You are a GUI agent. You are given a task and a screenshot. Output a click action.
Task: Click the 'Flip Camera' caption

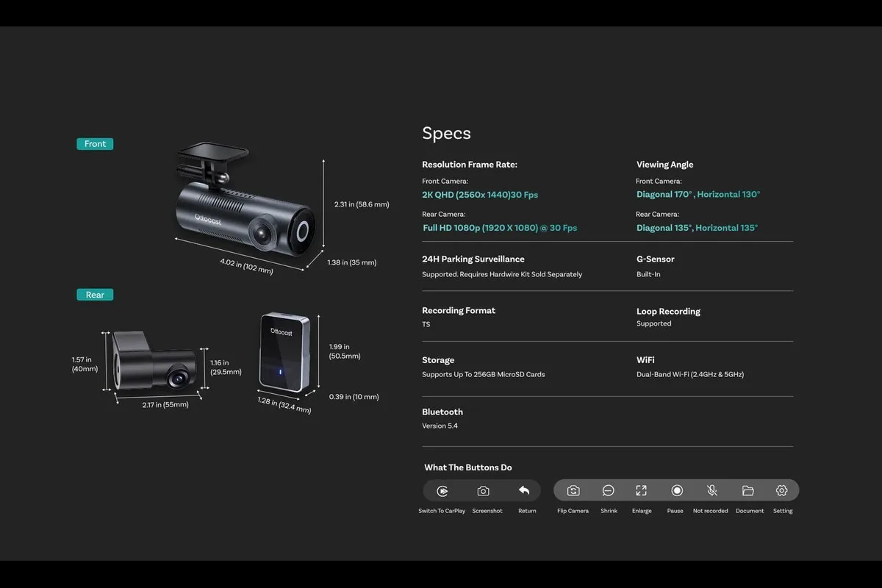coord(573,511)
